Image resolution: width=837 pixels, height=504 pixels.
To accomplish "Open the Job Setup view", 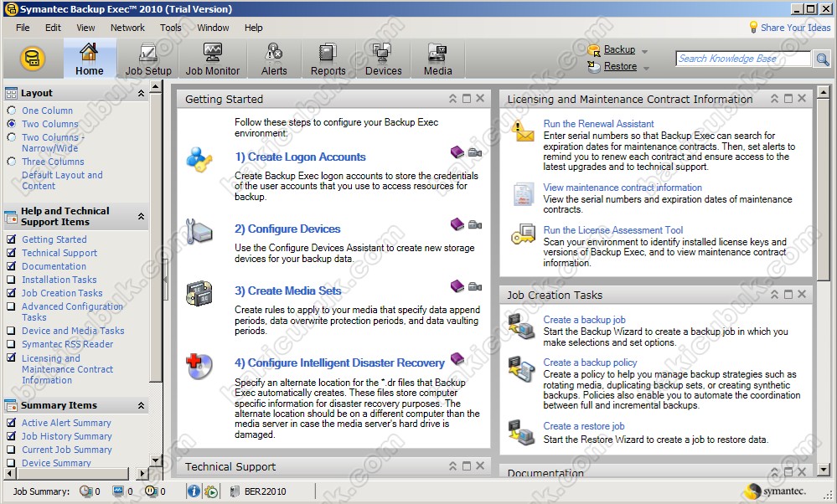I will click(147, 59).
